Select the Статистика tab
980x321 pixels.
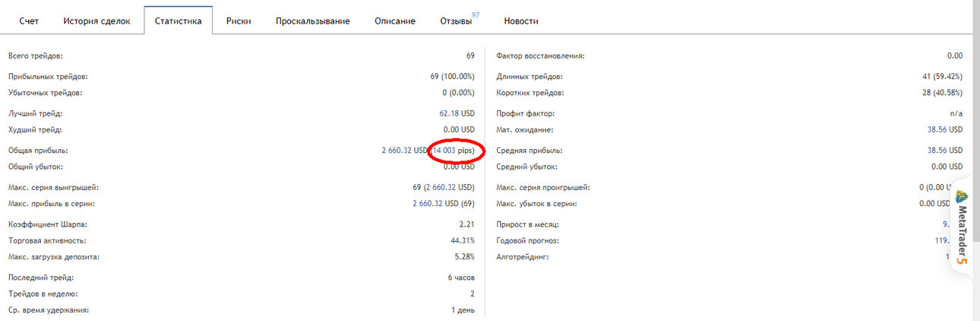coord(179,21)
